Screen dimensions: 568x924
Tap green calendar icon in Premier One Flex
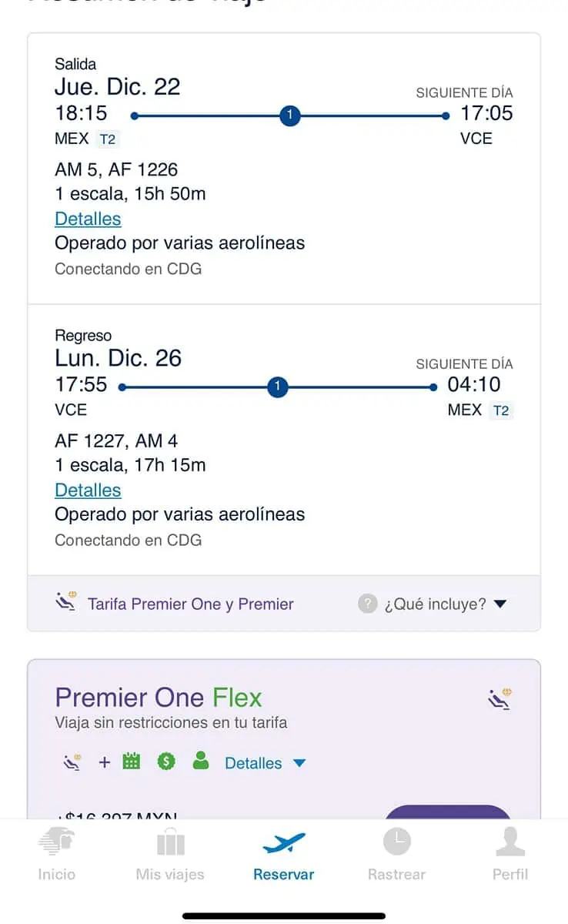pyautogui.click(x=132, y=762)
